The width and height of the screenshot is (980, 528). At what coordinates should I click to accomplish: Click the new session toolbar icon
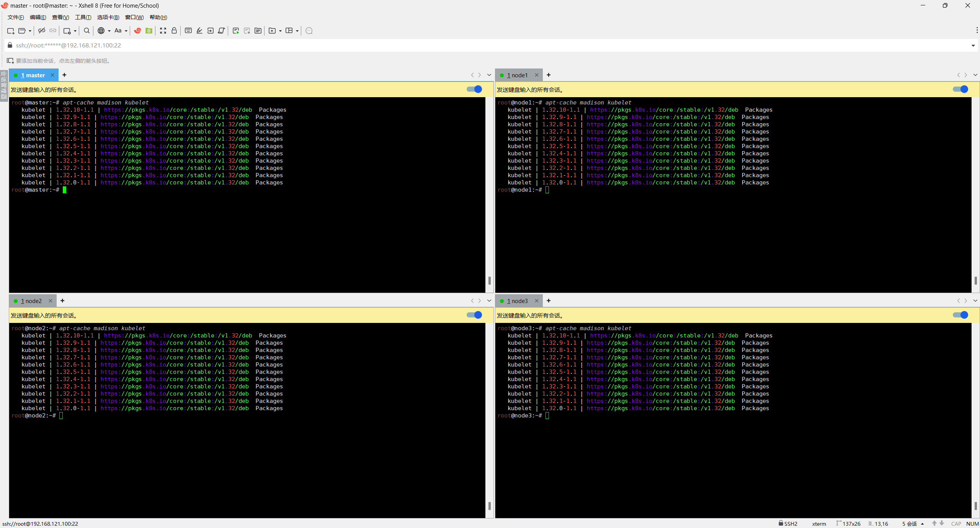pyautogui.click(x=11, y=31)
